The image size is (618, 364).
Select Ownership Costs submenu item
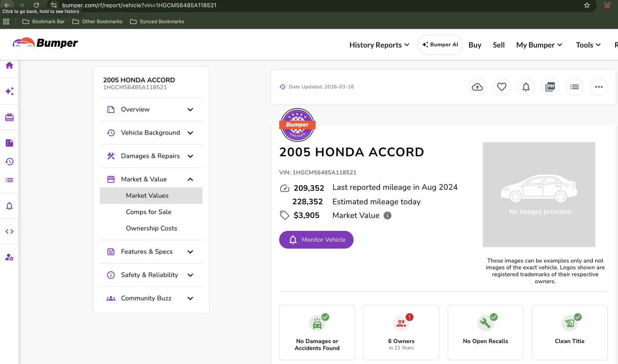(151, 229)
